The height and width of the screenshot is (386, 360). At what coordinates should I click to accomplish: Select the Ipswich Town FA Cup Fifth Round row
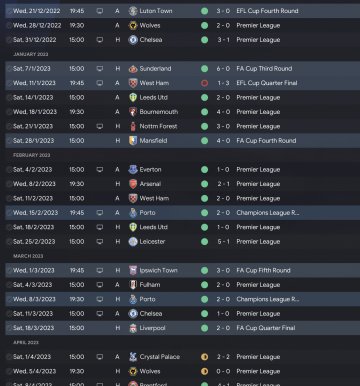click(x=182, y=270)
